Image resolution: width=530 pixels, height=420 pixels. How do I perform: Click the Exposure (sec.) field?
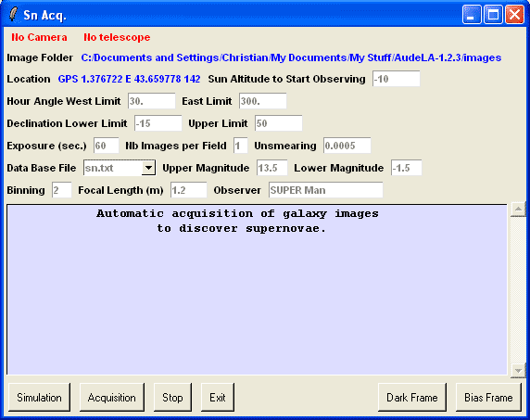107,146
